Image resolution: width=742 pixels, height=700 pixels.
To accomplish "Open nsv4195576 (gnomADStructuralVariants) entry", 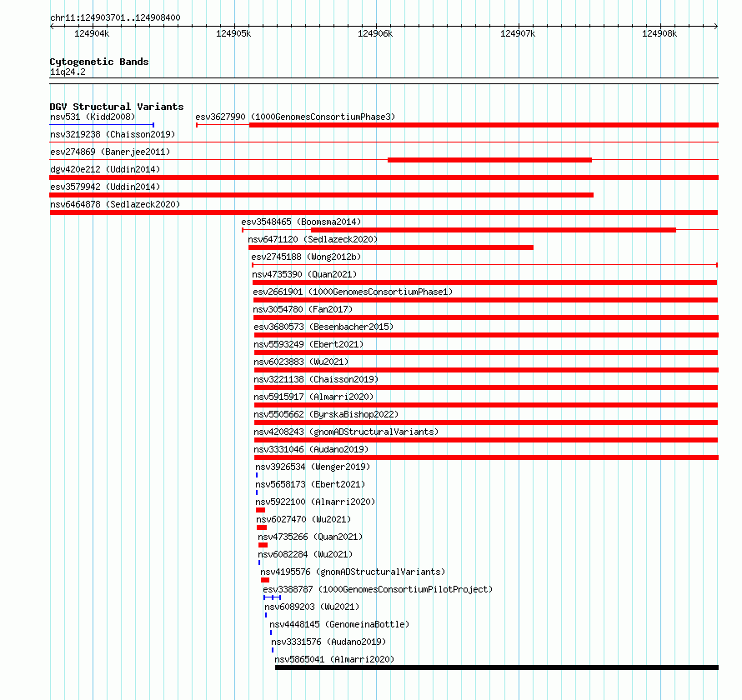I will pyautogui.click(x=353, y=572).
